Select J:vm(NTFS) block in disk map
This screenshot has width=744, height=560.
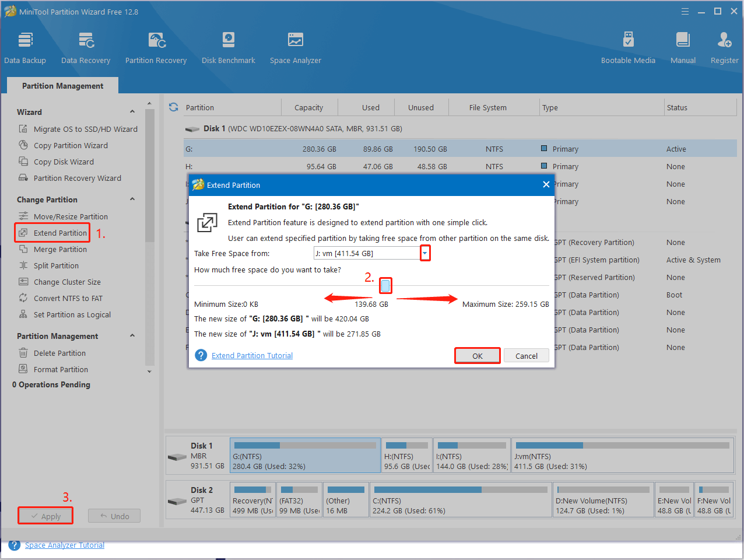tap(623, 456)
